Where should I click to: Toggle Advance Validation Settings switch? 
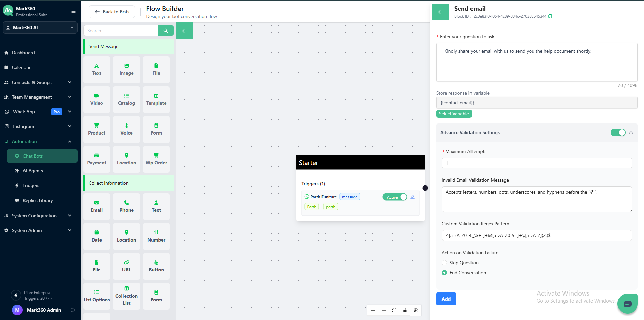click(618, 132)
